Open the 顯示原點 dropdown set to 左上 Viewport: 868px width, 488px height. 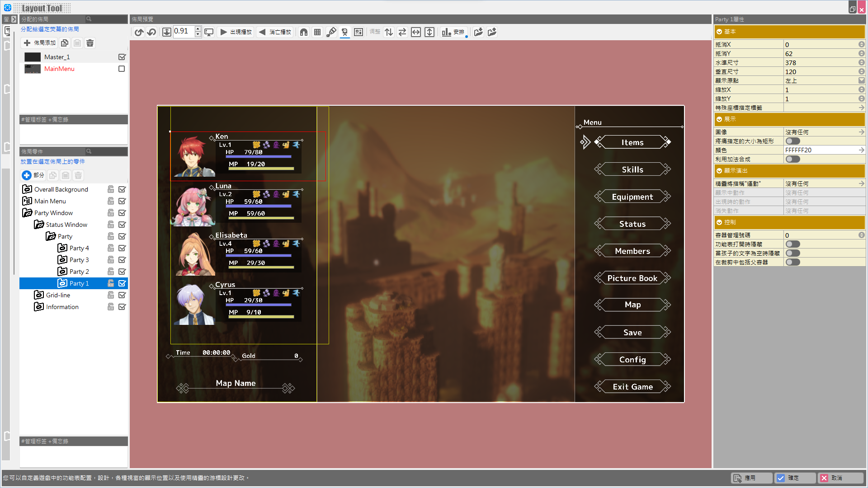861,80
